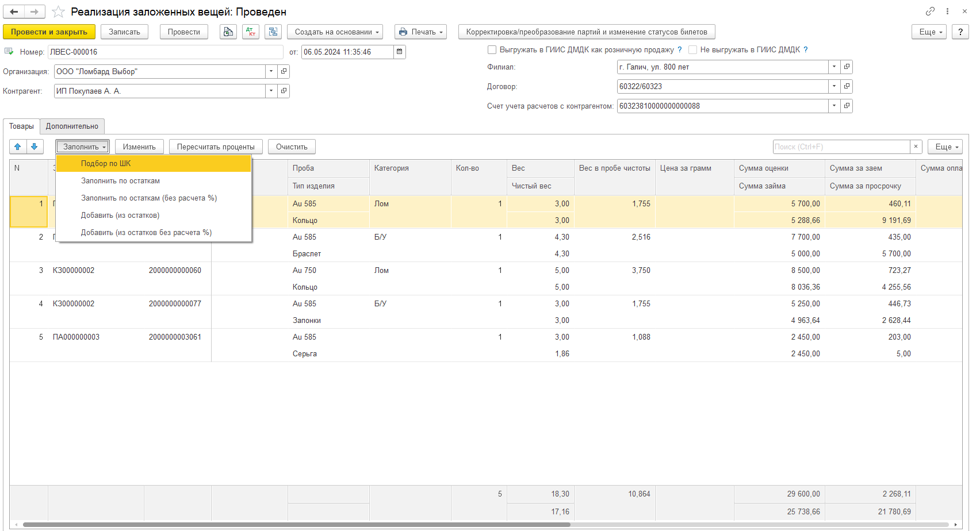Expand Счет учета расчетов dropdown
Viewport: 980px width, 531px height.
(834, 106)
